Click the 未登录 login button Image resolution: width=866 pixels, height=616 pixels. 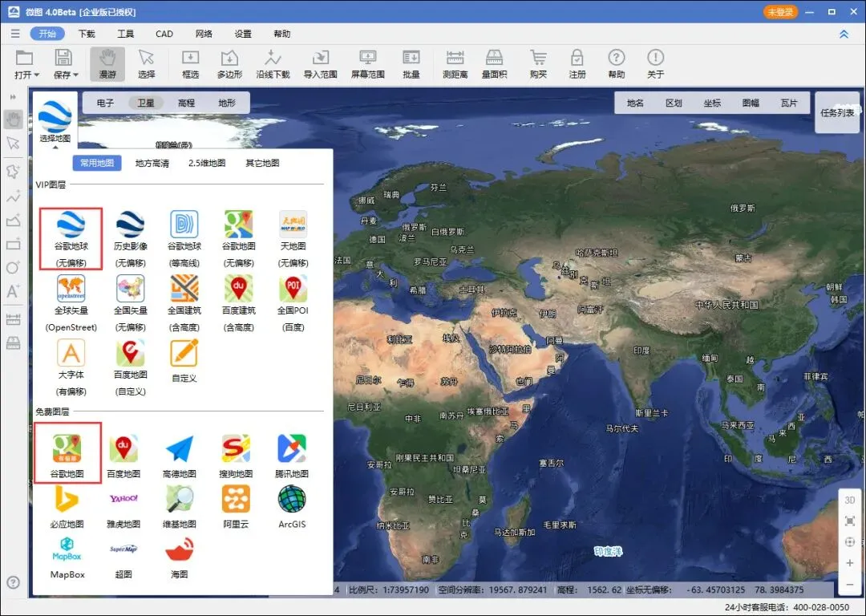[780, 11]
